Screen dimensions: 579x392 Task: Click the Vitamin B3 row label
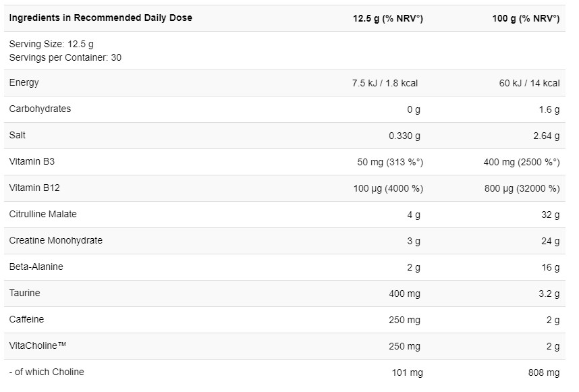pyautogui.click(x=30, y=162)
